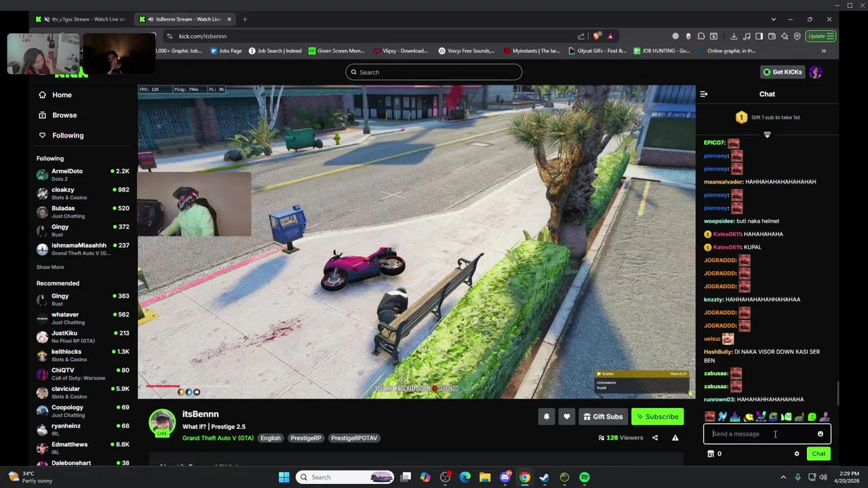868x488 pixels.
Task: Open Edmatthews channel in Recommended
Action: coord(83,447)
